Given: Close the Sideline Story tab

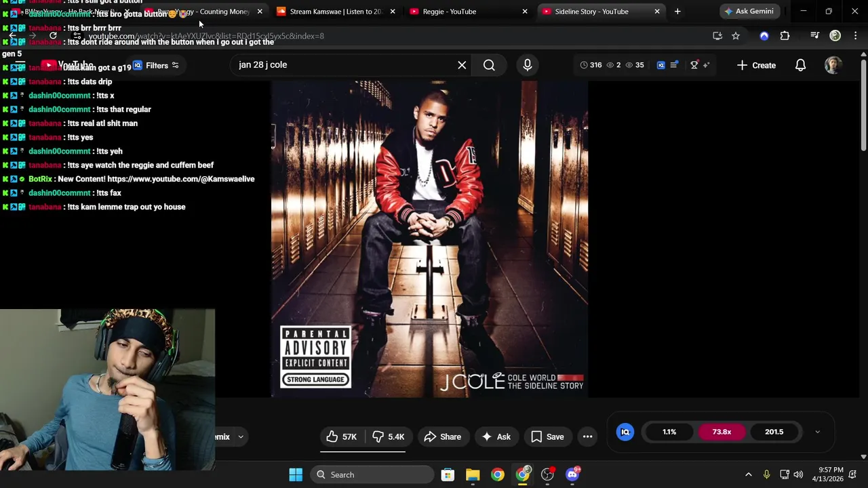Looking at the screenshot, I should click(656, 12).
